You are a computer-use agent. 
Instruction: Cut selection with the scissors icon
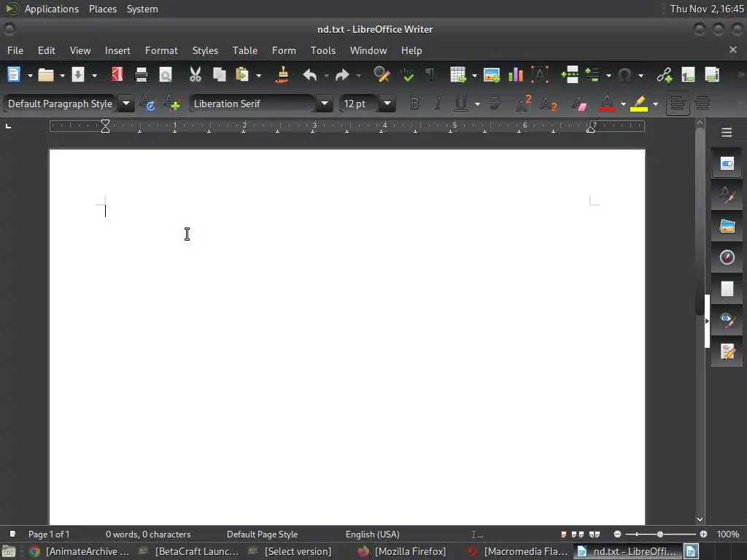(x=196, y=75)
